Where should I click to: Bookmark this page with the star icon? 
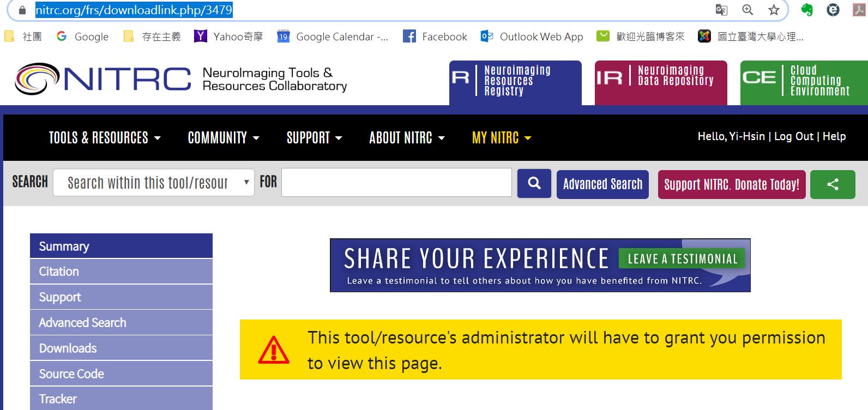coord(774,10)
